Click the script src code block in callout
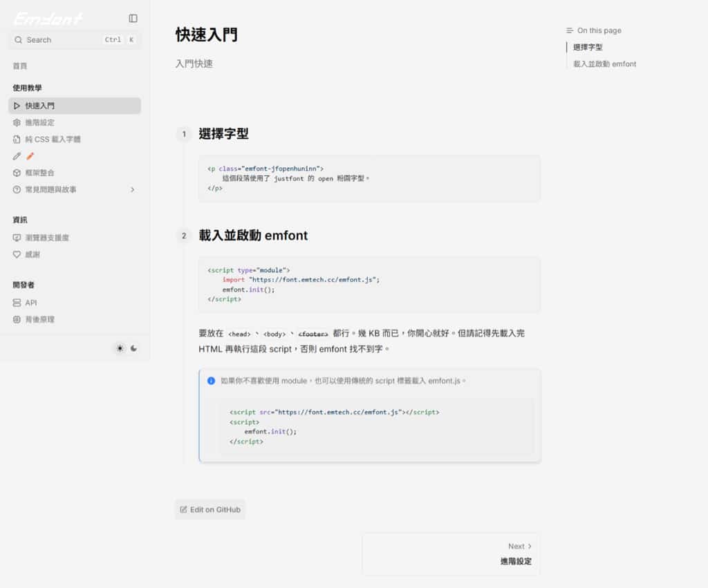Image resolution: width=708 pixels, height=588 pixels. [x=377, y=426]
